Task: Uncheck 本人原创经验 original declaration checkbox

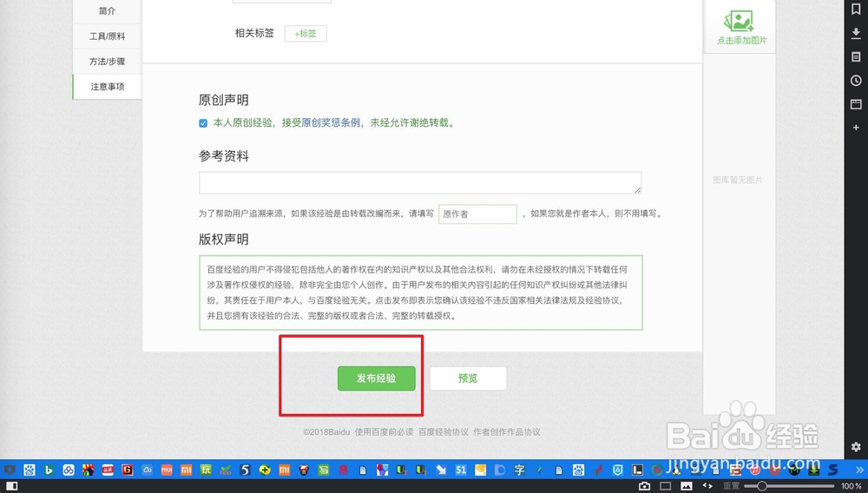Action: point(203,123)
